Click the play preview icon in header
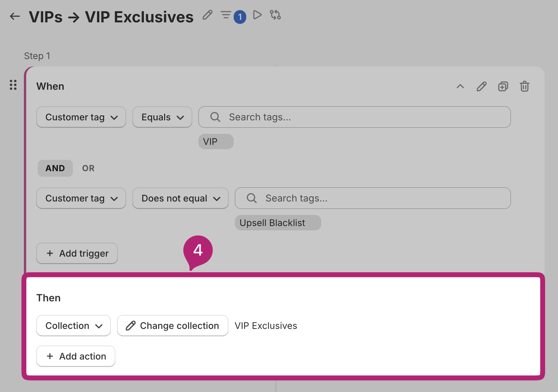The width and height of the screenshot is (558, 392). click(x=257, y=15)
